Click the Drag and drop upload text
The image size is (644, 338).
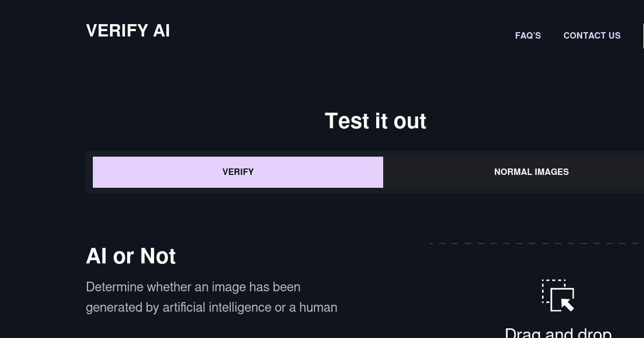point(558,333)
